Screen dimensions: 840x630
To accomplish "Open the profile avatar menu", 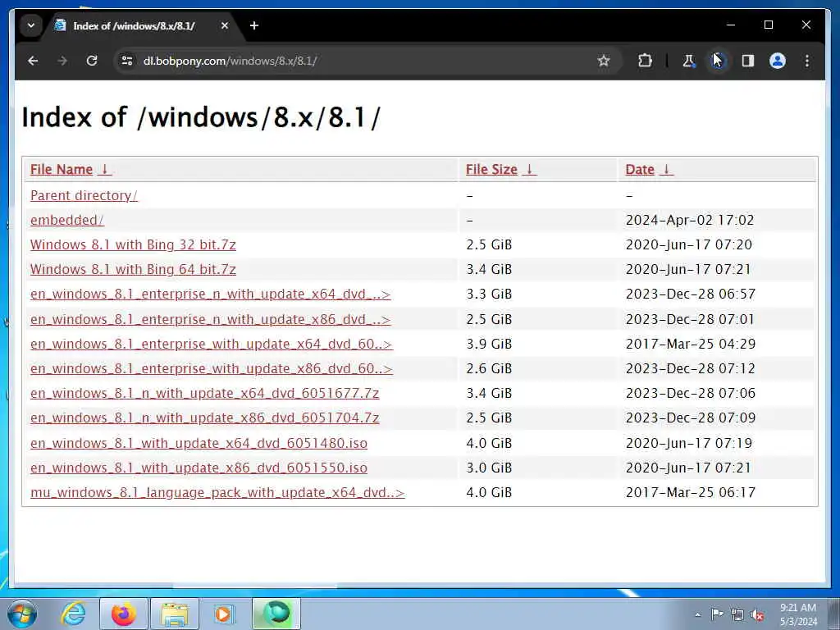I will 778,61.
